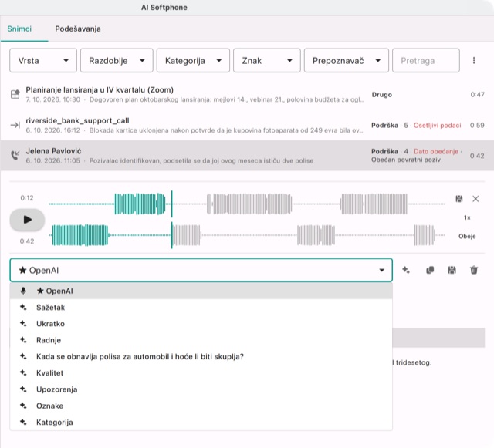
Task: Toggle the Oboje channel selector
Action: point(467,237)
